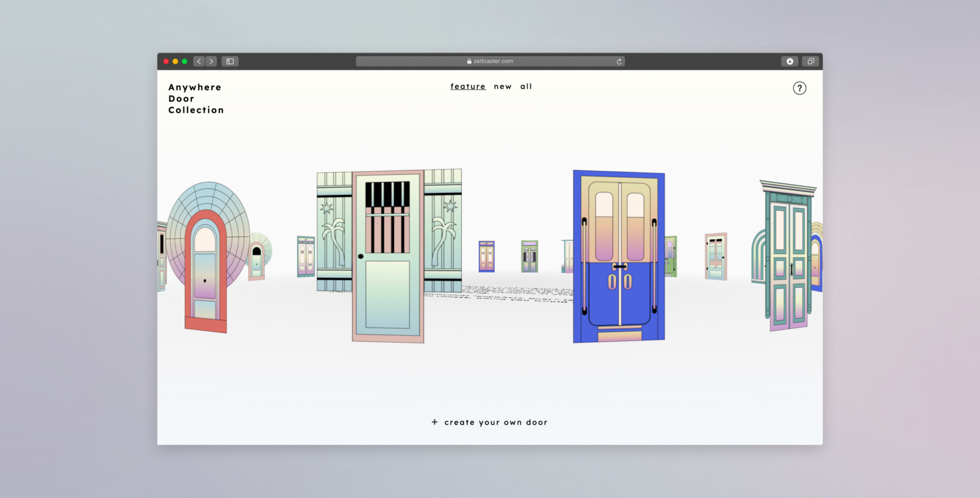Image resolution: width=980 pixels, height=498 pixels.
Task: Click the plus icon before create door
Action: tap(434, 422)
